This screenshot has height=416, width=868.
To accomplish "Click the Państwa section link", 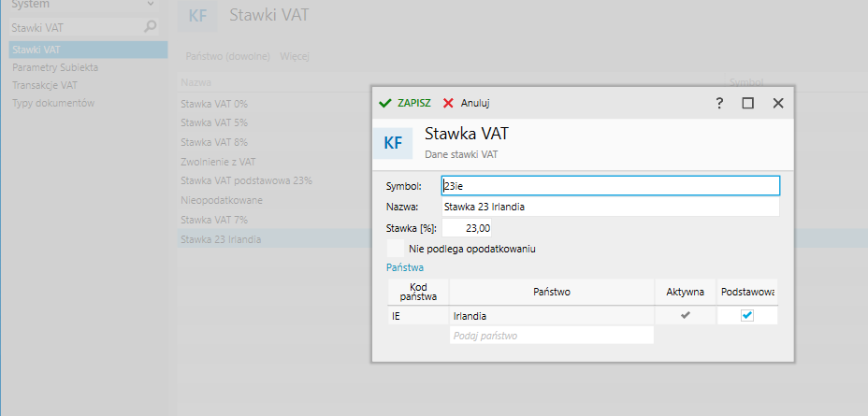I will [405, 267].
